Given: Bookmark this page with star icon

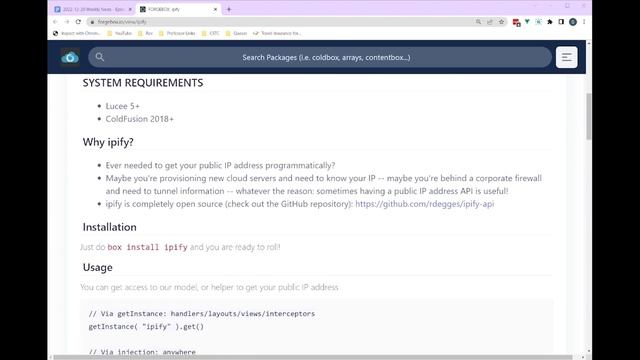Looking at the screenshot, I should [501, 22].
